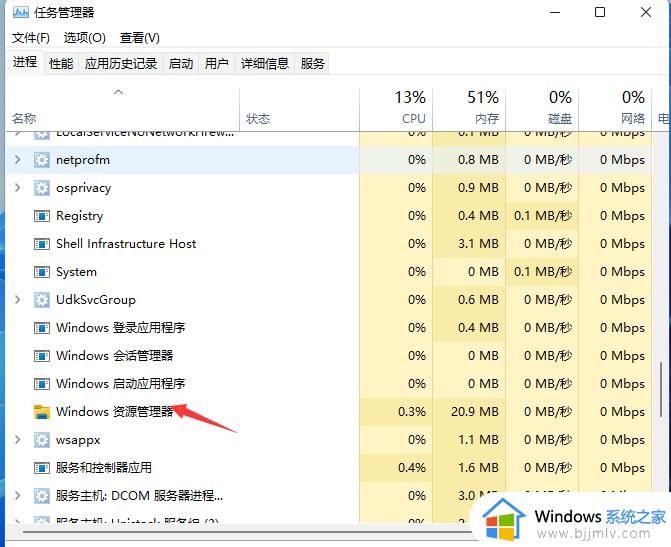The image size is (671, 547).
Task: Select the netprofm process name
Action: (83, 160)
